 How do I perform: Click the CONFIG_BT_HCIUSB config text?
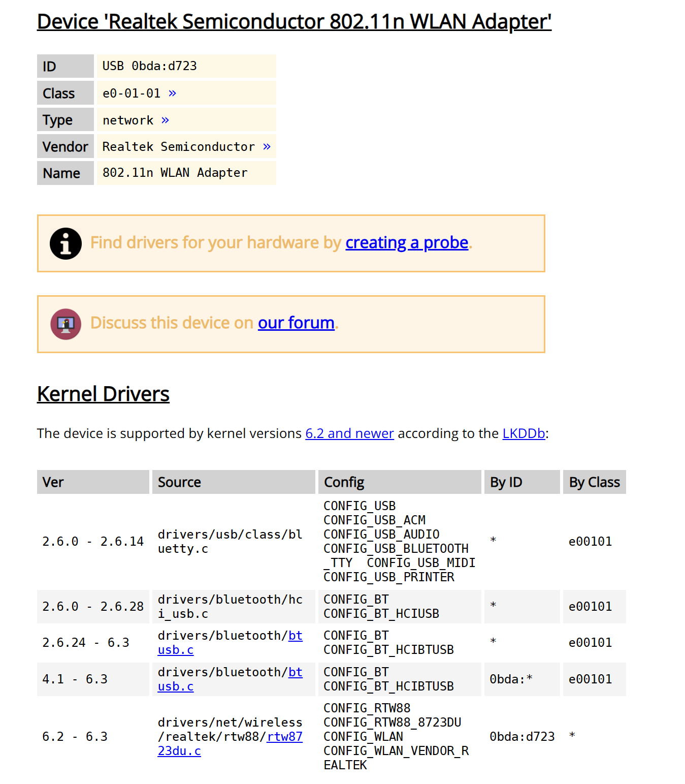[381, 614]
